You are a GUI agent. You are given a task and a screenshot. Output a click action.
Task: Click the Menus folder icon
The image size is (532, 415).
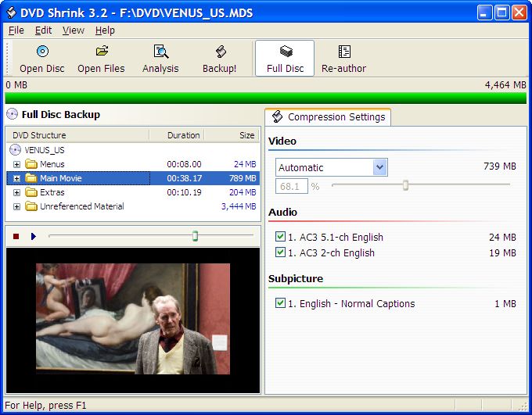[x=31, y=164]
